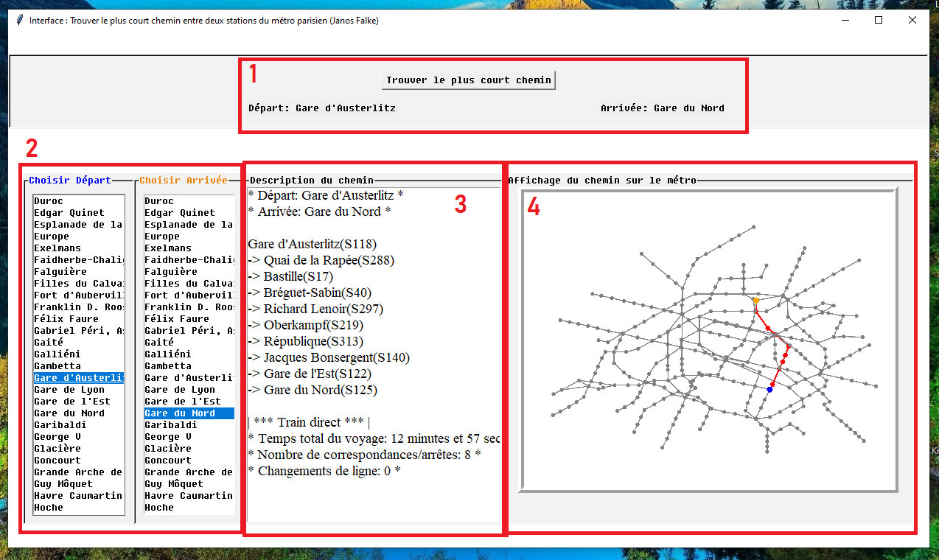Screen dimensions: 939x560
Task: Click the '-> Gare du Nord(S125)' step
Action: click(314, 390)
